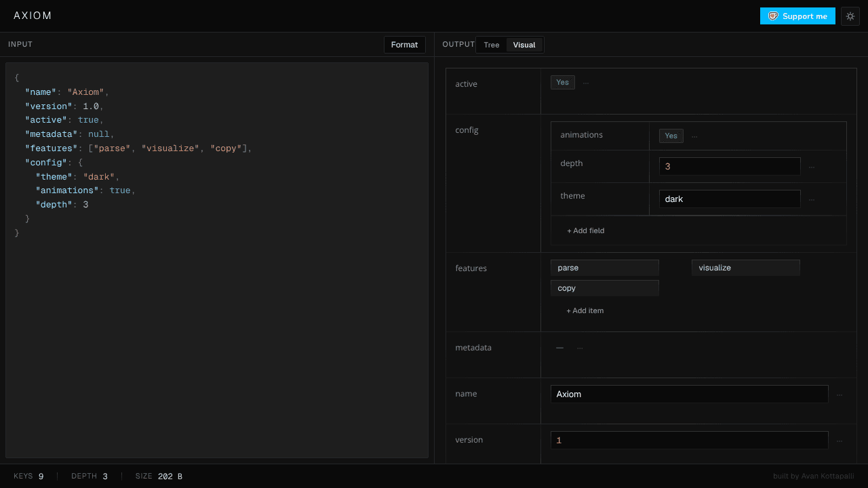Click the "visualize" string in JSON input

[x=170, y=148]
